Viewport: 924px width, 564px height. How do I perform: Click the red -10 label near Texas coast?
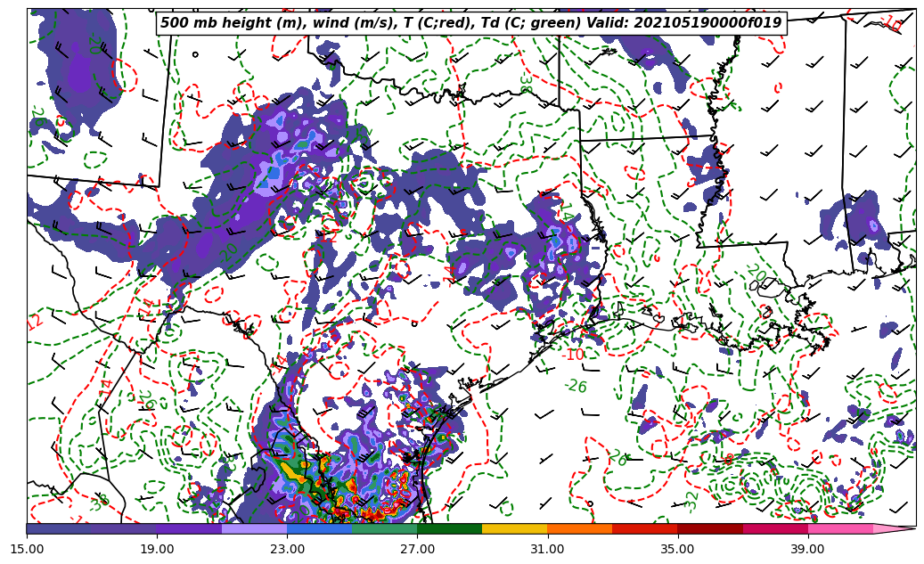[x=573, y=355]
